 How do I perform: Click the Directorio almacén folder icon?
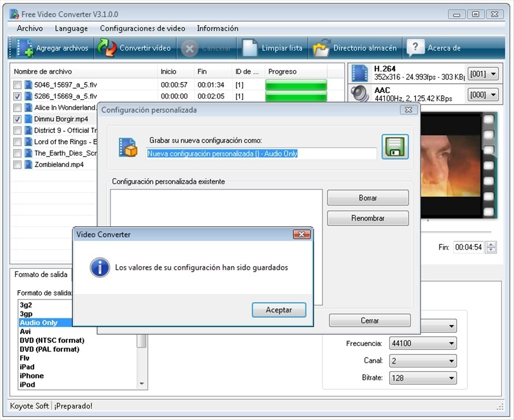[x=321, y=48]
